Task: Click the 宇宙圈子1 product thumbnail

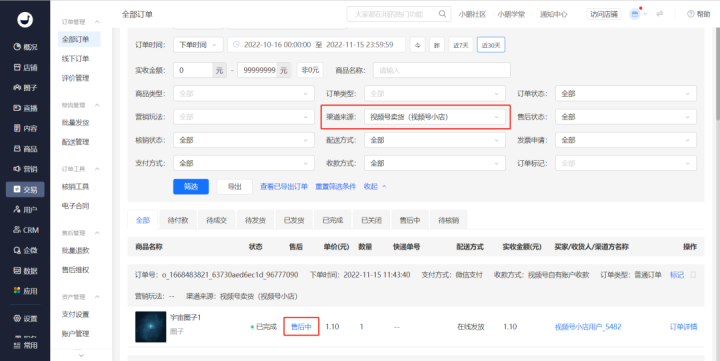Action: pos(151,327)
